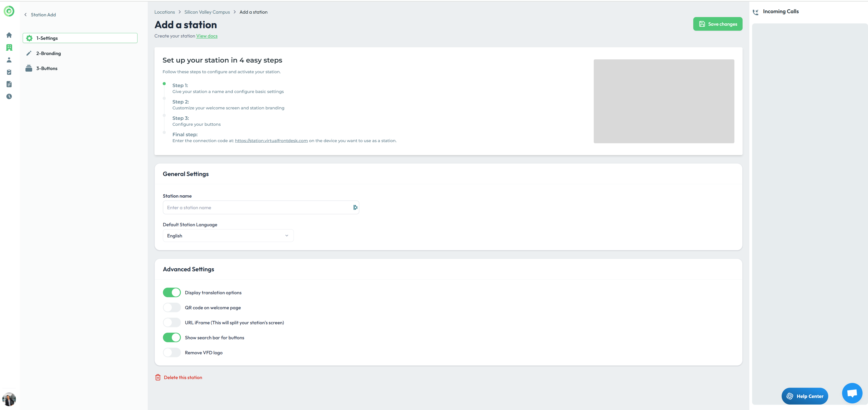Open the Home icon in left sidebar

9,35
